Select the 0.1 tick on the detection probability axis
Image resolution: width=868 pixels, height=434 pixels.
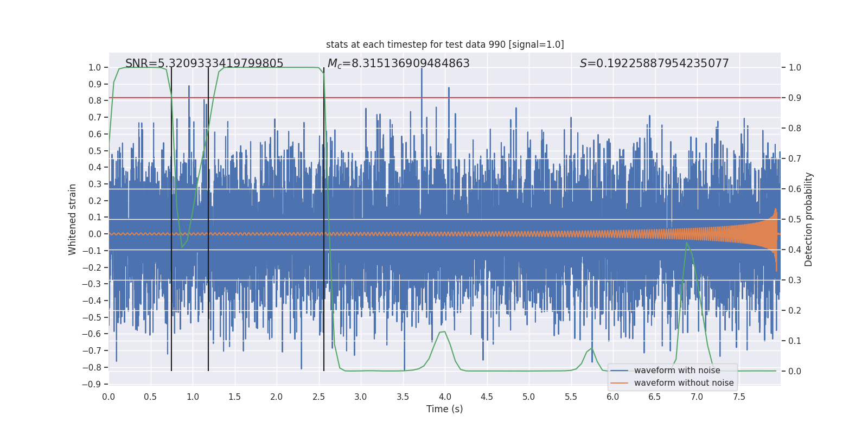click(795, 341)
